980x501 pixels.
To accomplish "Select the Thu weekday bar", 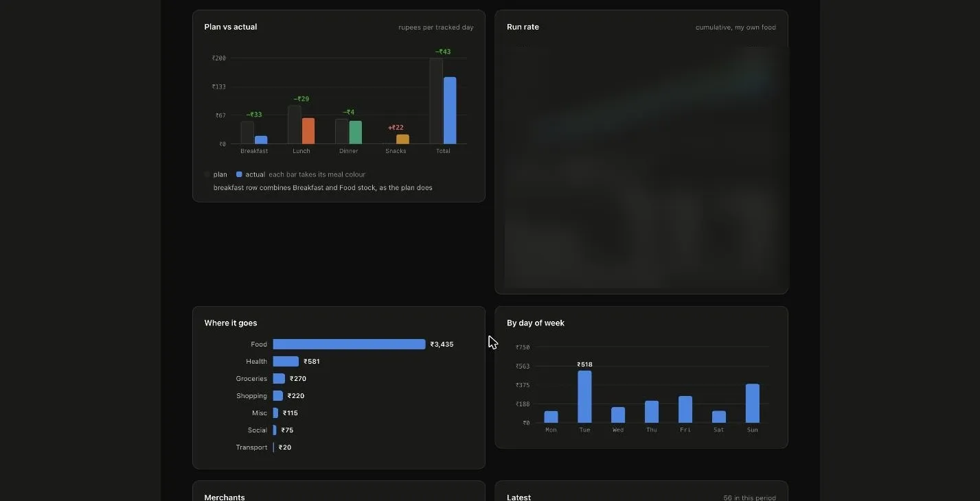I will (x=652, y=412).
